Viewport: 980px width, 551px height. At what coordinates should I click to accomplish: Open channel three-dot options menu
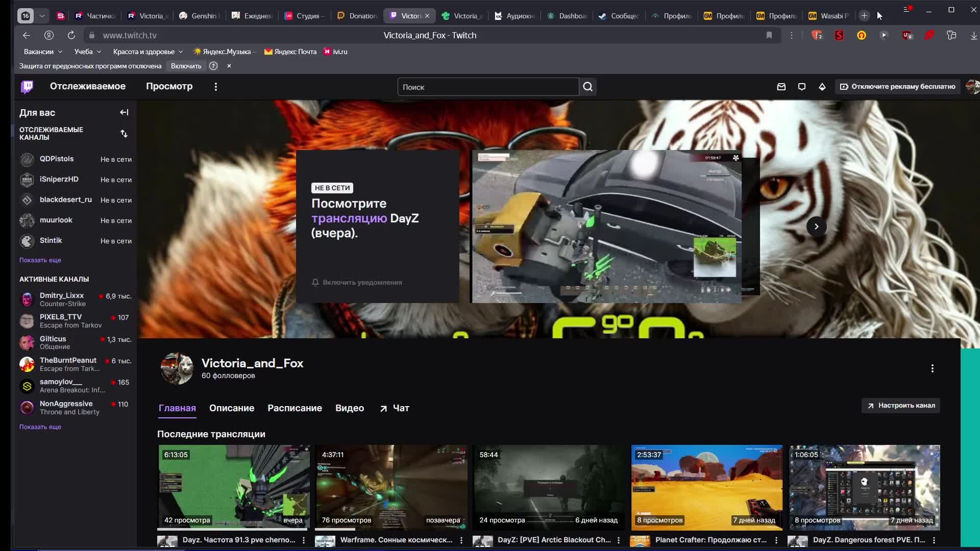point(932,368)
